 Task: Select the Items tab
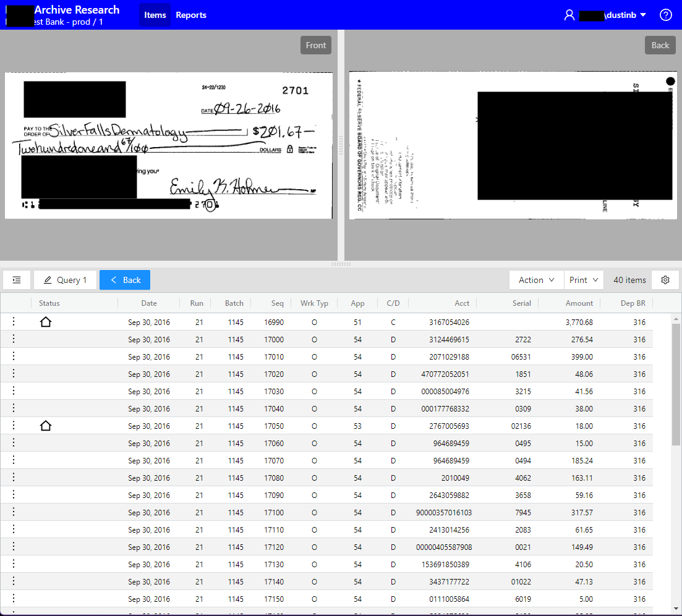click(x=155, y=15)
